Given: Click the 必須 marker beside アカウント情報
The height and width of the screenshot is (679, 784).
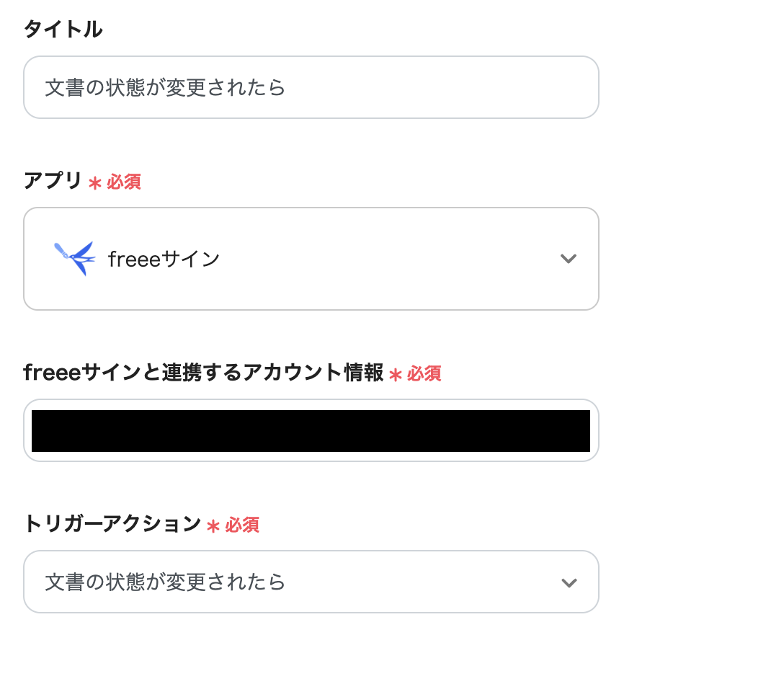Looking at the screenshot, I should coord(424,373).
